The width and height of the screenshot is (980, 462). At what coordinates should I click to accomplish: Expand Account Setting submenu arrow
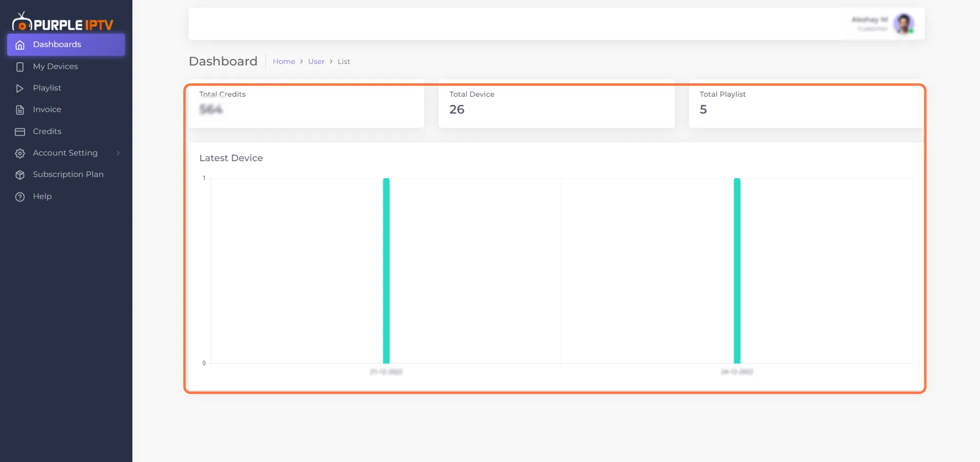pyautogui.click(x=118, y=153)
